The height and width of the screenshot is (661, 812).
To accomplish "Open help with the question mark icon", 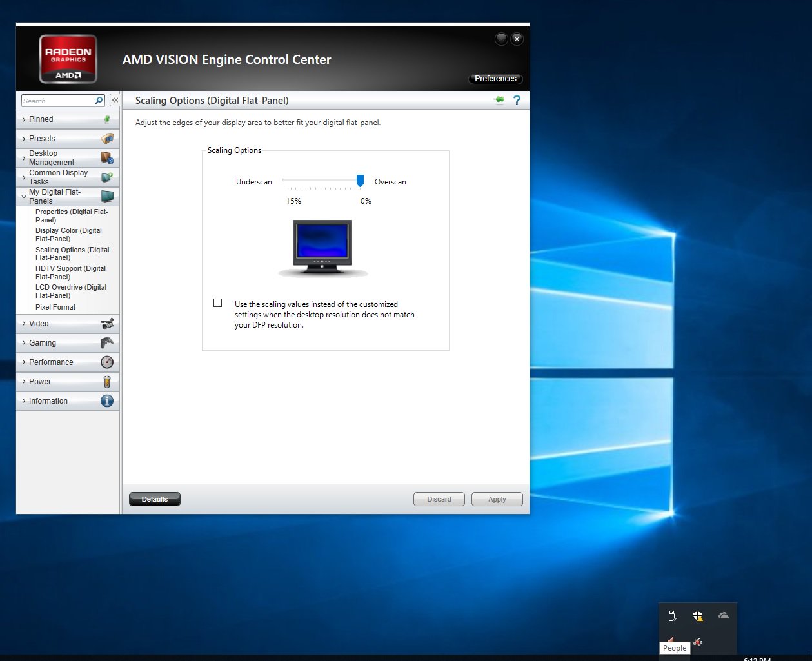I will (517, 100).
